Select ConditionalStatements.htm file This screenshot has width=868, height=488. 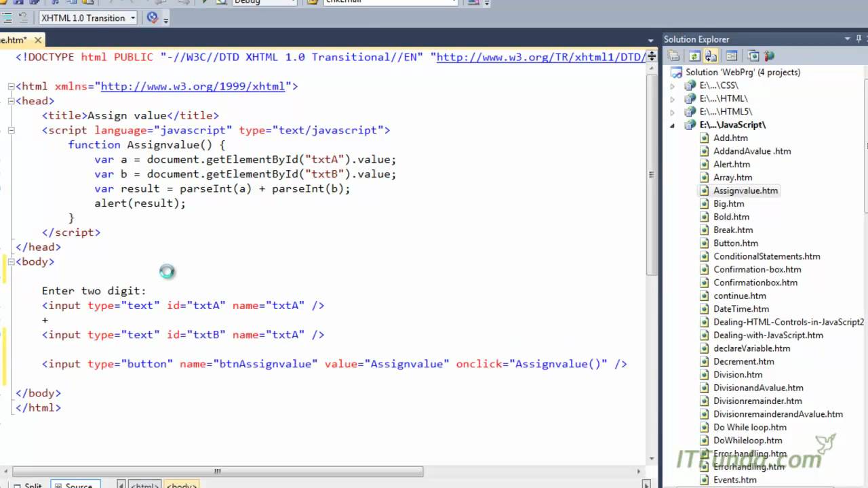[766, 256]
